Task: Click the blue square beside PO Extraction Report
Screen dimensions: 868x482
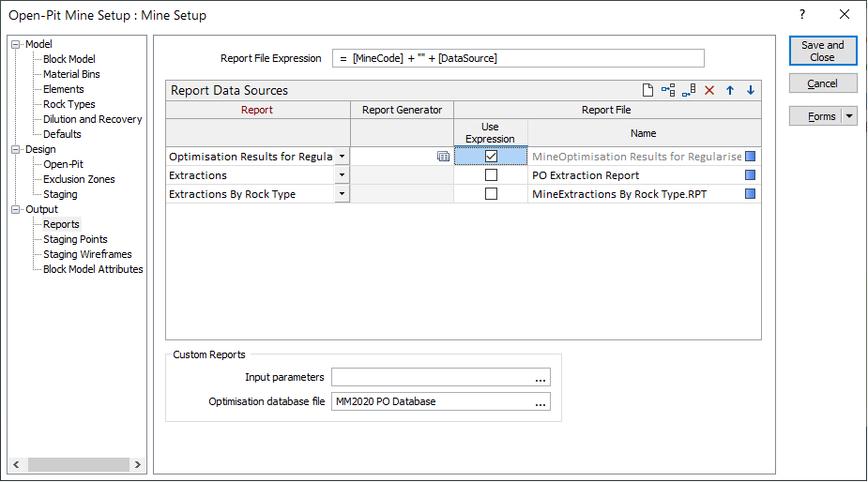Action: [751, 175]
